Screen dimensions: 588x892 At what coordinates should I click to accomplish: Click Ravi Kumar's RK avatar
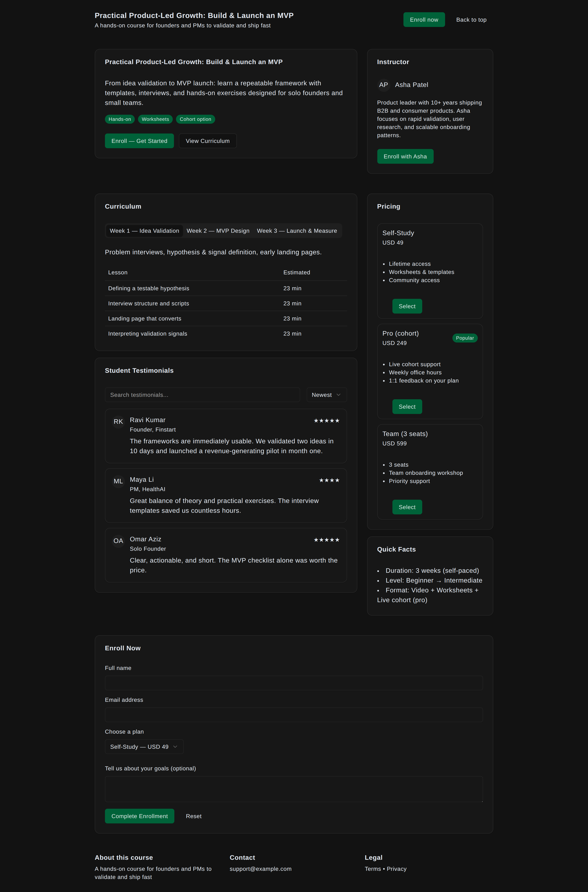[x=118, y=422]
